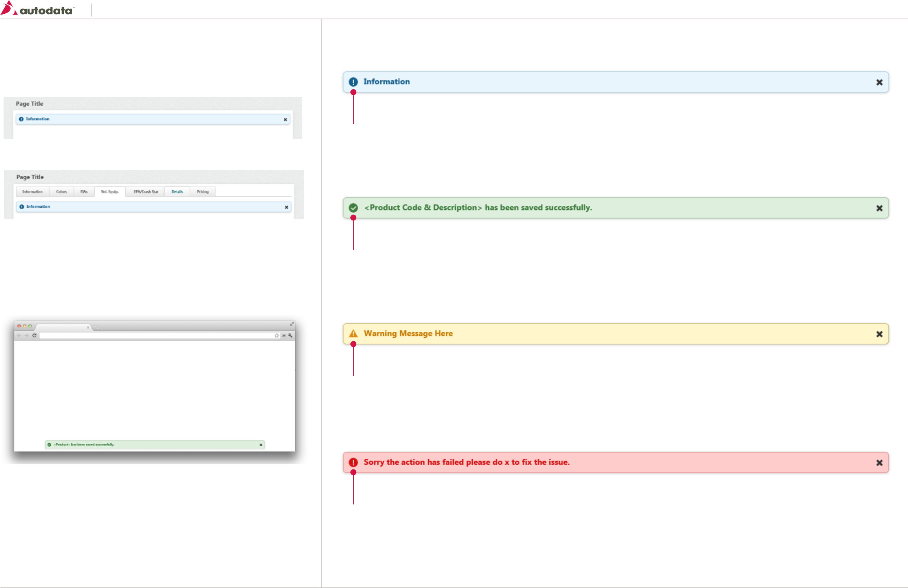
Task: Click the browser reload icon
Action: click(x=34, y=335)
